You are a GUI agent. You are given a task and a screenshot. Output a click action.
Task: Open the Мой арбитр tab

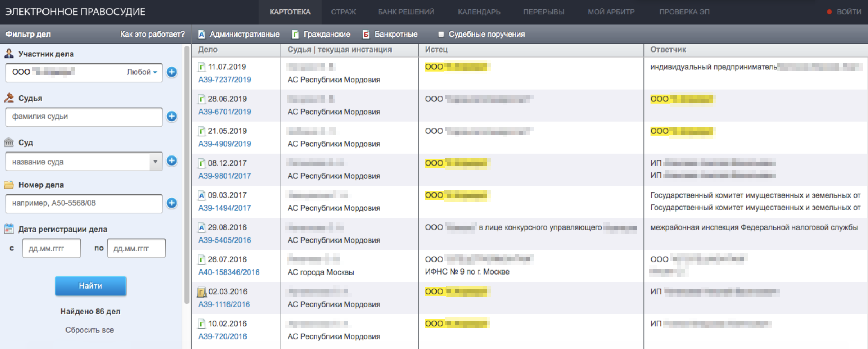pyautogui.click(x=611, y=12)
